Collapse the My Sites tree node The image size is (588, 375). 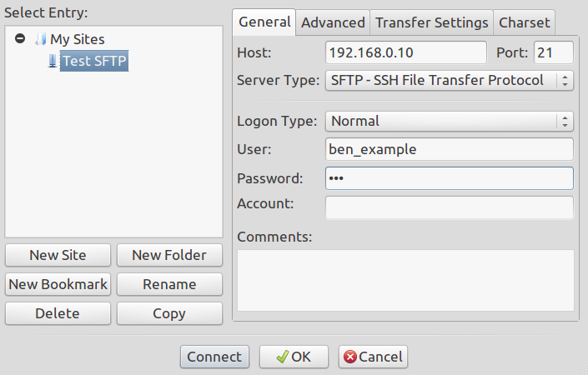coord(20,38)
